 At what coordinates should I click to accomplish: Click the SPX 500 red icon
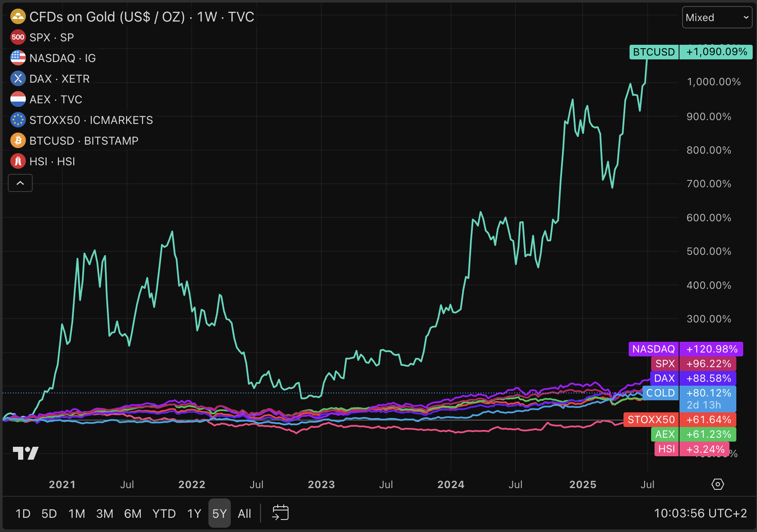click(x=18, y=37)
